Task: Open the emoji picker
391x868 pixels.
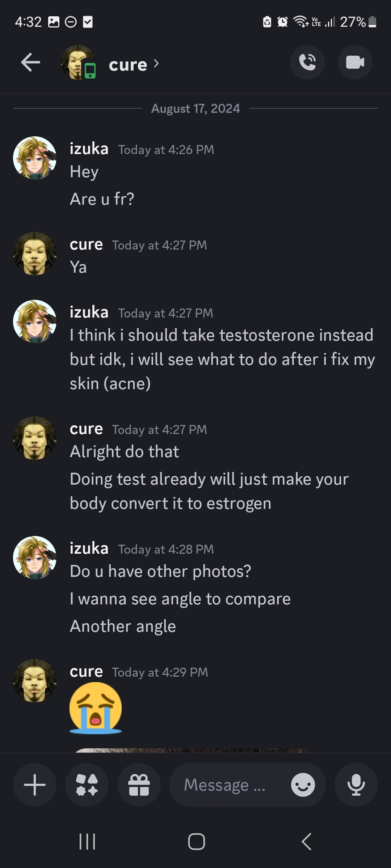Action: [x=303, y=784]
